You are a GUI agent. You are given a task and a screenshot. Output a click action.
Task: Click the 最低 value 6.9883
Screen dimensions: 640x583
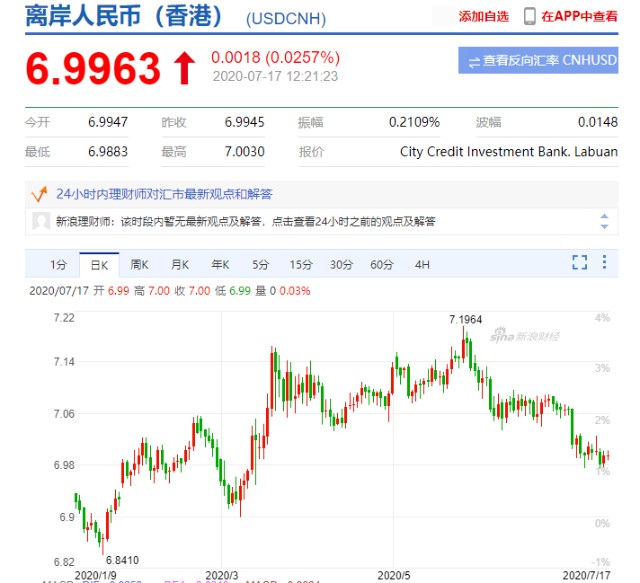pyautogui.click(x=108, y=152)
